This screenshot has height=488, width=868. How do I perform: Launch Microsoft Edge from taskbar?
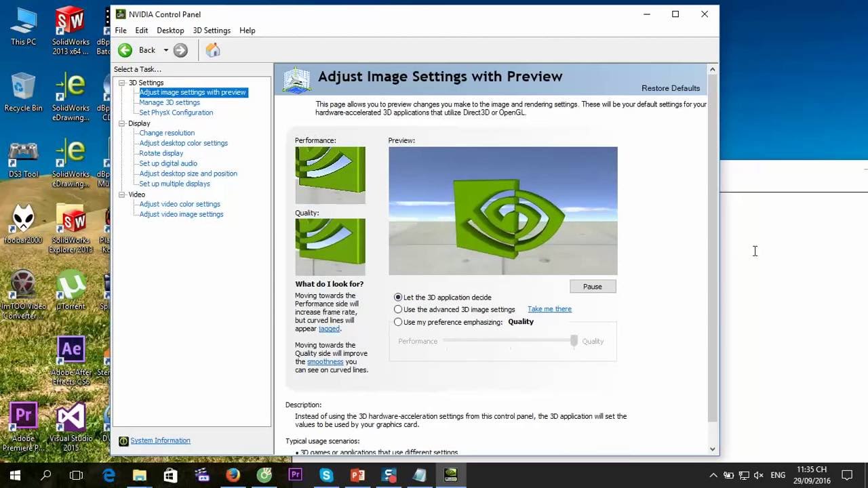[x=108, y=475]
